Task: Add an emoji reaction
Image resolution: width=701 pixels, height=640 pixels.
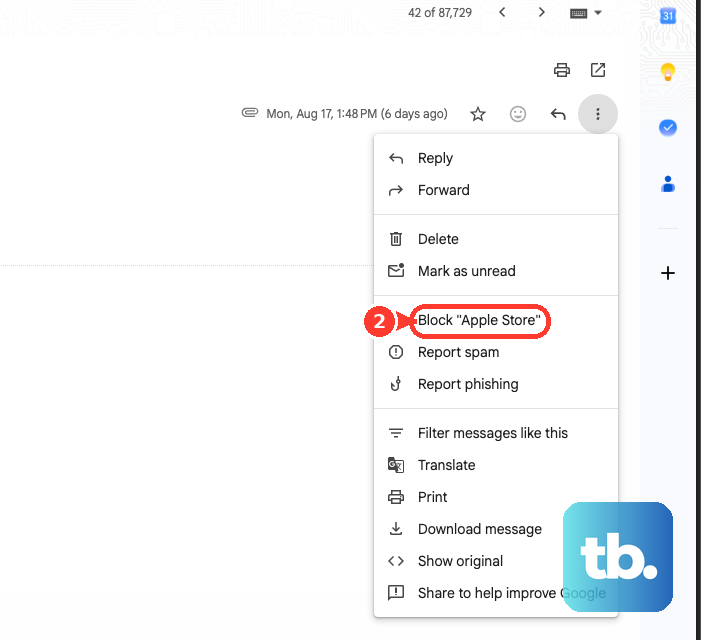Action: pyautogui.click(x=518, y=114)
